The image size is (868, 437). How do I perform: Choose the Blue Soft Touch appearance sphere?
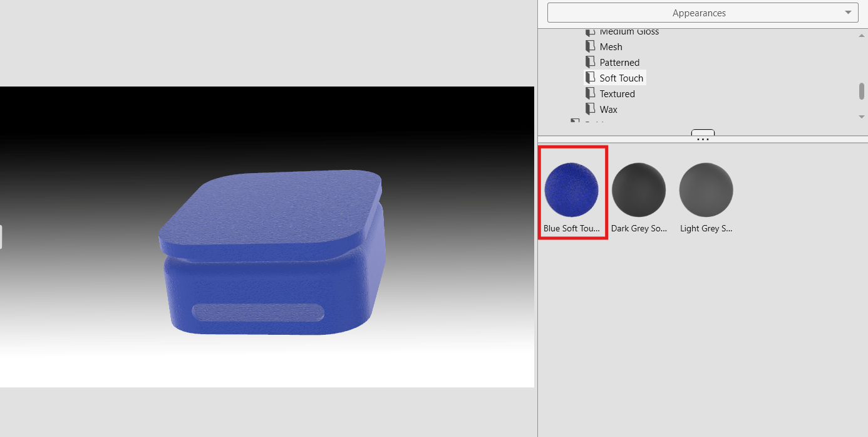[571, 189]
